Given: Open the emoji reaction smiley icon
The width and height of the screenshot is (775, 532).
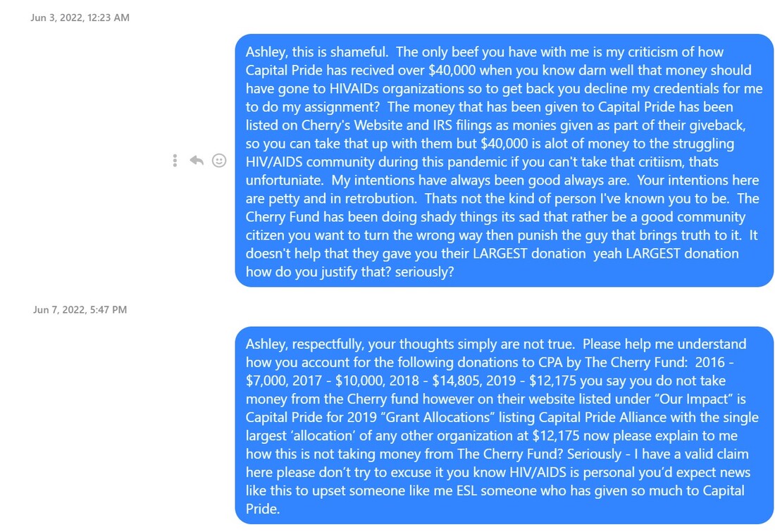Looking at the screenshot, I should click(x=219, y=160).
